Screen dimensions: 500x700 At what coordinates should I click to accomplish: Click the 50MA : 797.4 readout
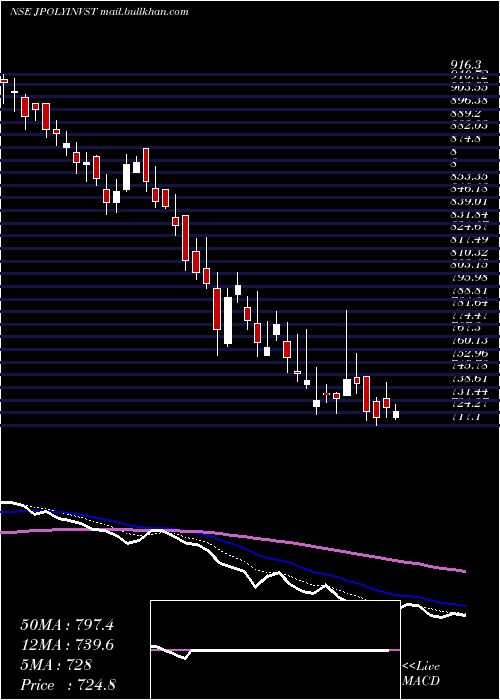coord(67,625)
